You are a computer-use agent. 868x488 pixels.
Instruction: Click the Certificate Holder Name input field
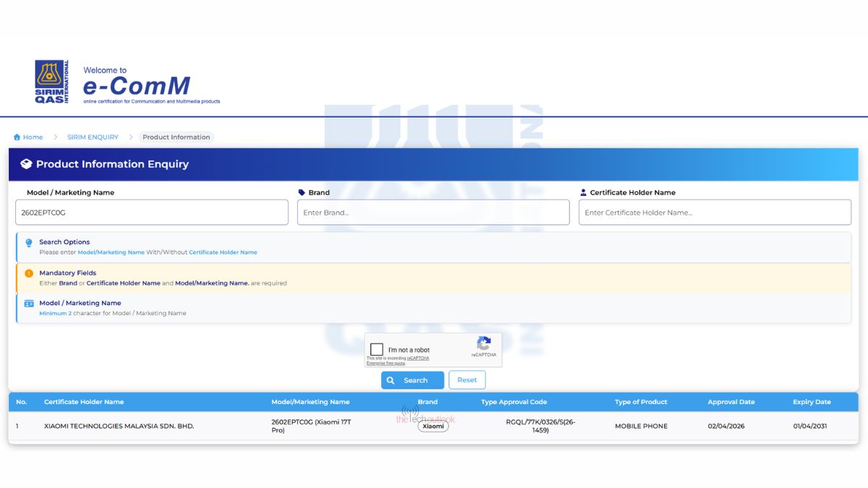coord(715,213)
